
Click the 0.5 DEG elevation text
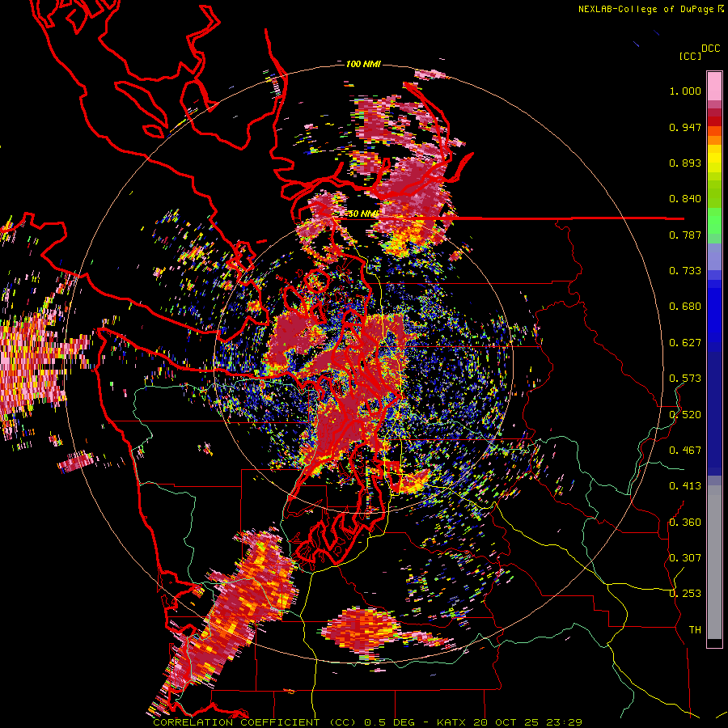click(x=390, y=722)
